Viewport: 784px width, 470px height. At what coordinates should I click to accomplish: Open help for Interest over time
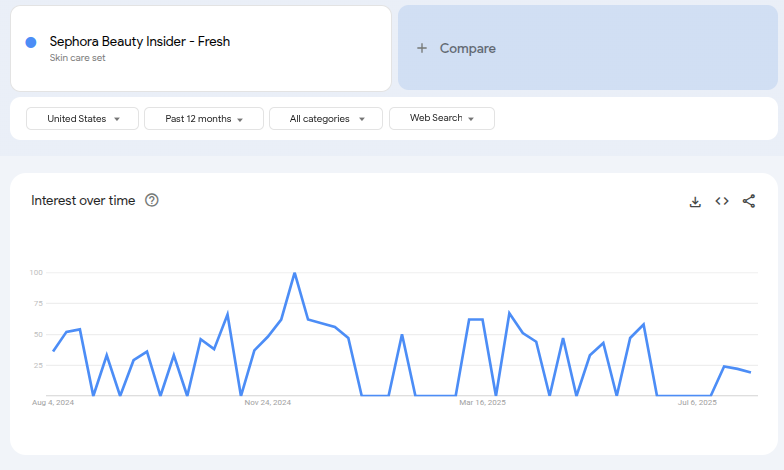click(x=152, y=200)
